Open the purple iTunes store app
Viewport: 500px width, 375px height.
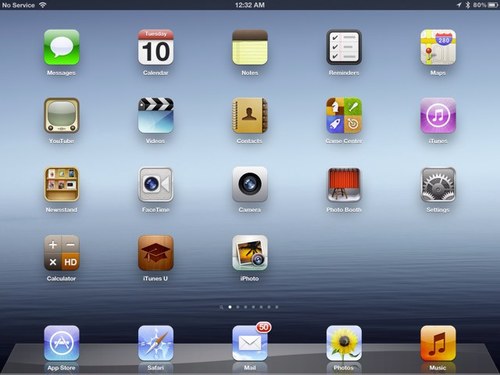pos(438,116)
